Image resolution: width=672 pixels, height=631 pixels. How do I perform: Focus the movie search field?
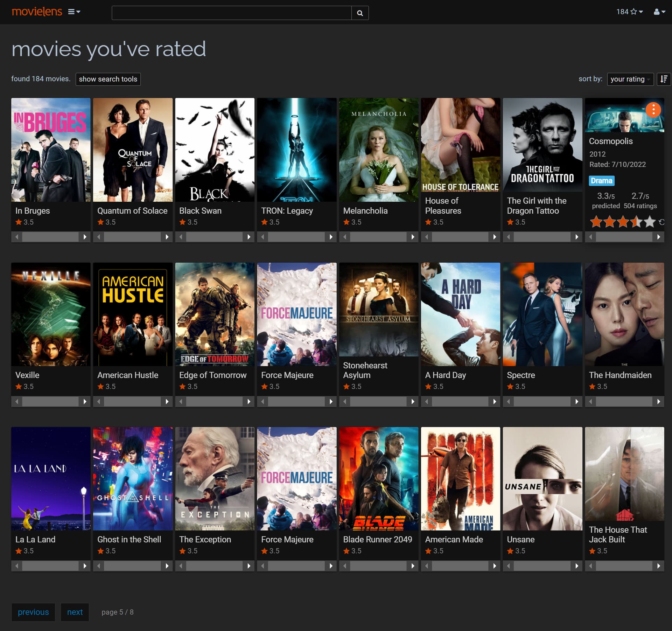click(231, 13)
